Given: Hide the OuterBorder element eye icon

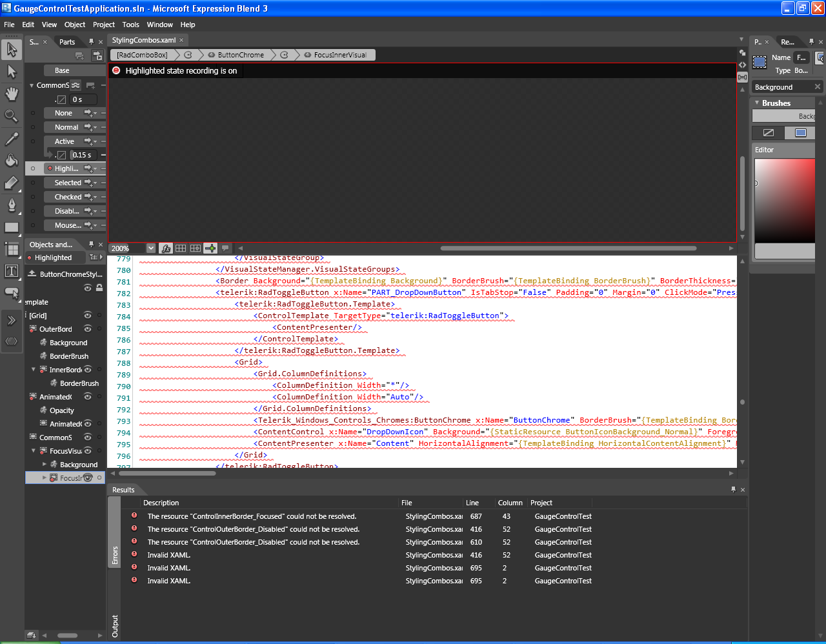Looking at the screenshot, I should coord(88,329).
